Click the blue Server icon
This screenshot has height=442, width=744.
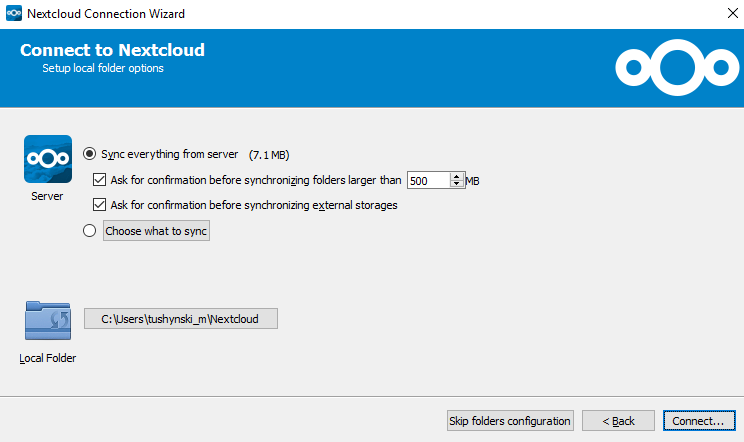pos(48,159)
